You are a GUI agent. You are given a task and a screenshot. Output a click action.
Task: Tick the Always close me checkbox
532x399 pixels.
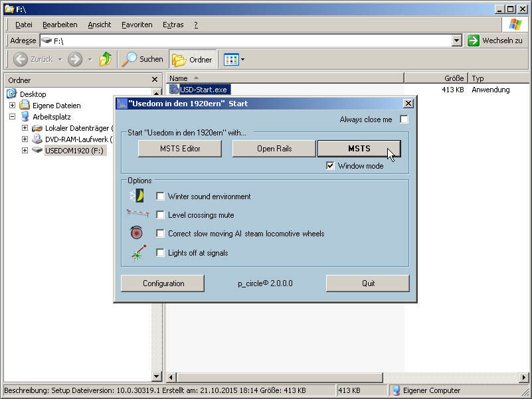click(x=404, y=120)
